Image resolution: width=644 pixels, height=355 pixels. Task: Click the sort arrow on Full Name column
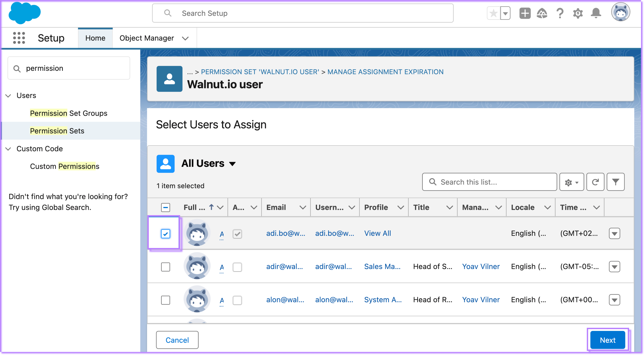(x=211, y=207)
